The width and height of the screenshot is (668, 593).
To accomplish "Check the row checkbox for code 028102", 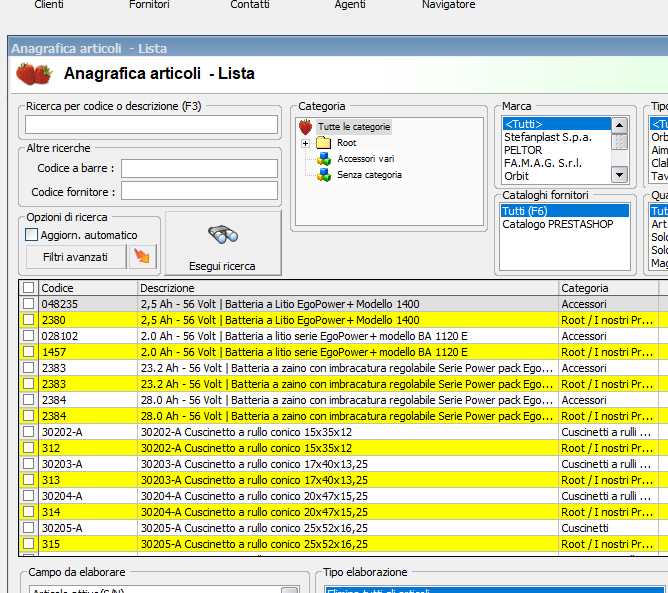I will pyautogui.click(x=29, y=336).
